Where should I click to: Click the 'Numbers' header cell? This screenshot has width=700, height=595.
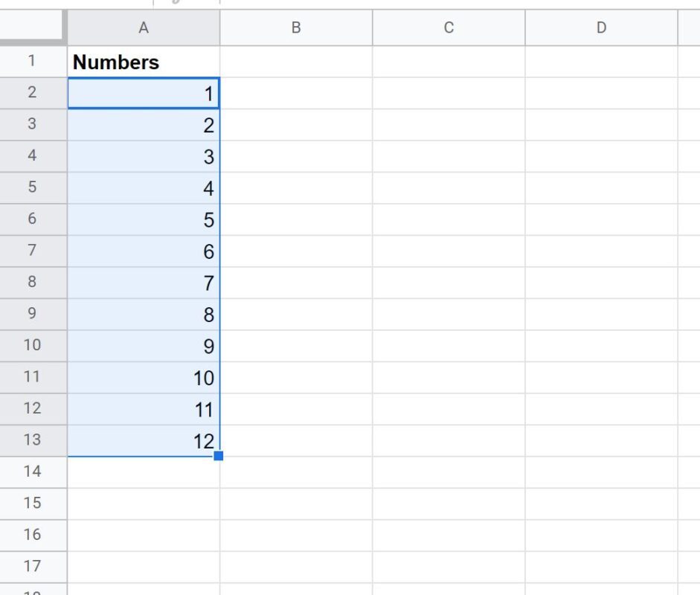click(x=144, y=62)
